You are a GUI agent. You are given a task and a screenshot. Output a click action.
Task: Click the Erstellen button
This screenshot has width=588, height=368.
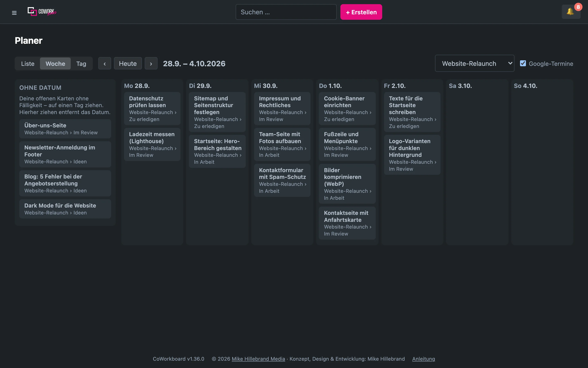pos(361,12)
